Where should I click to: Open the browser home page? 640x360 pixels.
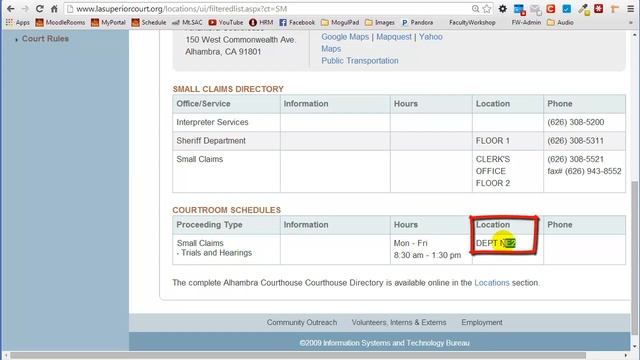54,9
